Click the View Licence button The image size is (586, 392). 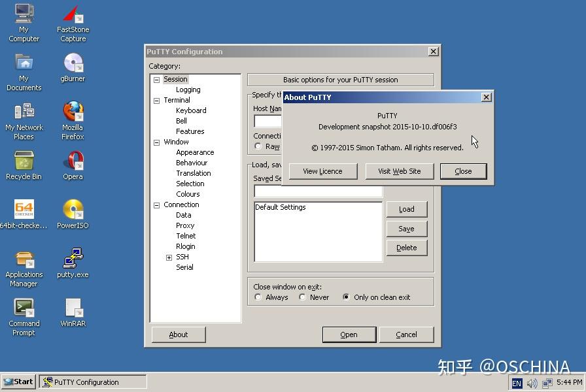click(x=324, y=171)
